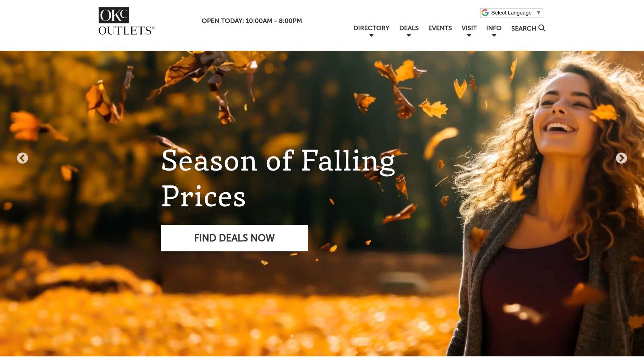644x362 pixels.
Task: Click the FIND DEALS NOW button
Action: pyautogui.click(x=234, y=238)
